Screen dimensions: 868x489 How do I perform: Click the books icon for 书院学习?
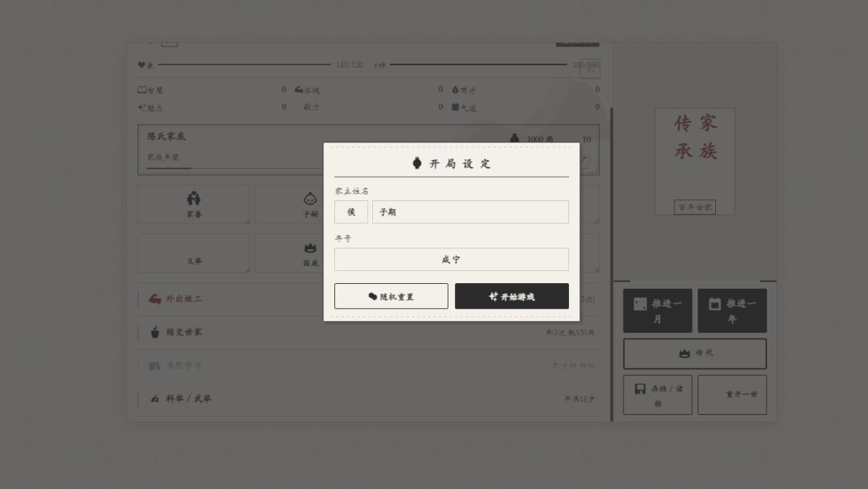point(154,365)
